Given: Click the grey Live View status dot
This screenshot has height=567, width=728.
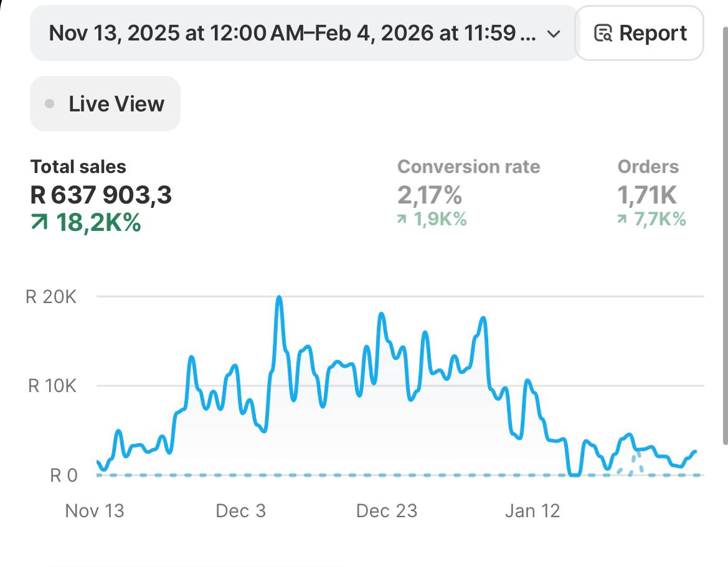Looking at the screenshot, I should [x=50, y=104].
